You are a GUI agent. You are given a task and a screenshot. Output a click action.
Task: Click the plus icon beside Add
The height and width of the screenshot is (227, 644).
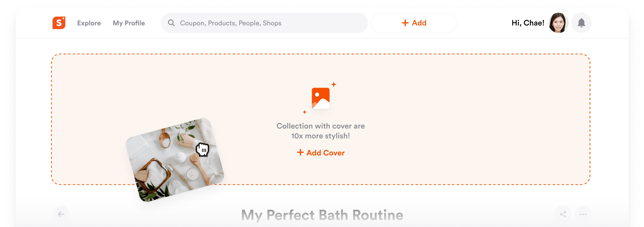[x=405, y=23]
